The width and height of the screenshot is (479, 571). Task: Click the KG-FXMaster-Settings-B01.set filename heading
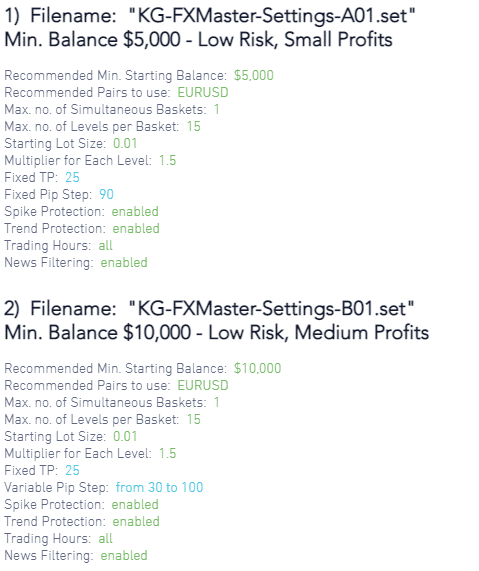click(x=209, y=308)
